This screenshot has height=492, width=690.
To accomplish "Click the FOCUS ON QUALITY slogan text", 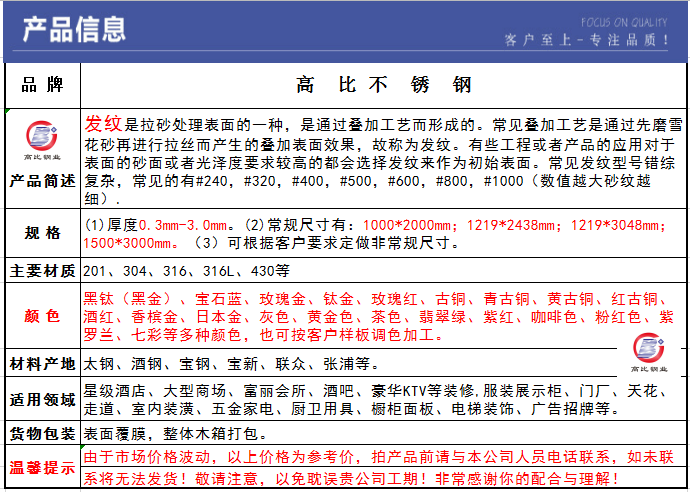I will 624,22.
